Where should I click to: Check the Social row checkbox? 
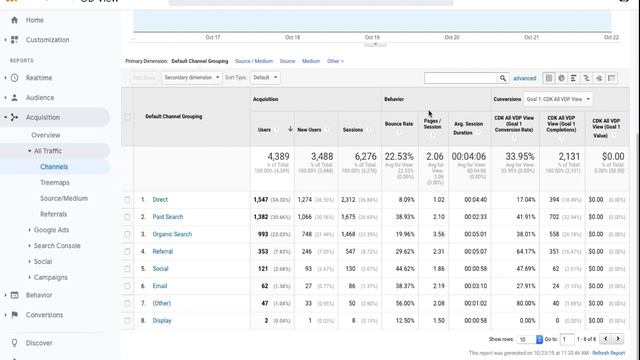pos(127,269)
